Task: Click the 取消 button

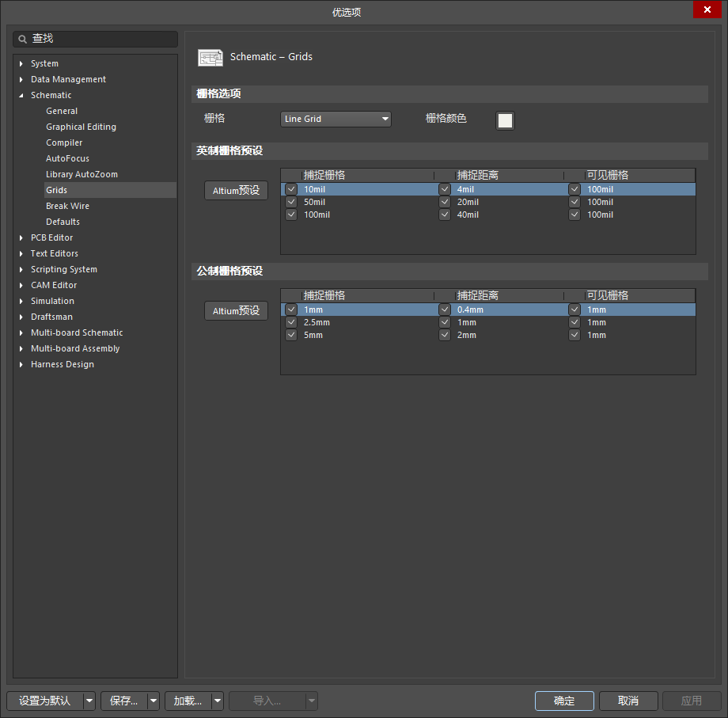Action: click(628, 701)
